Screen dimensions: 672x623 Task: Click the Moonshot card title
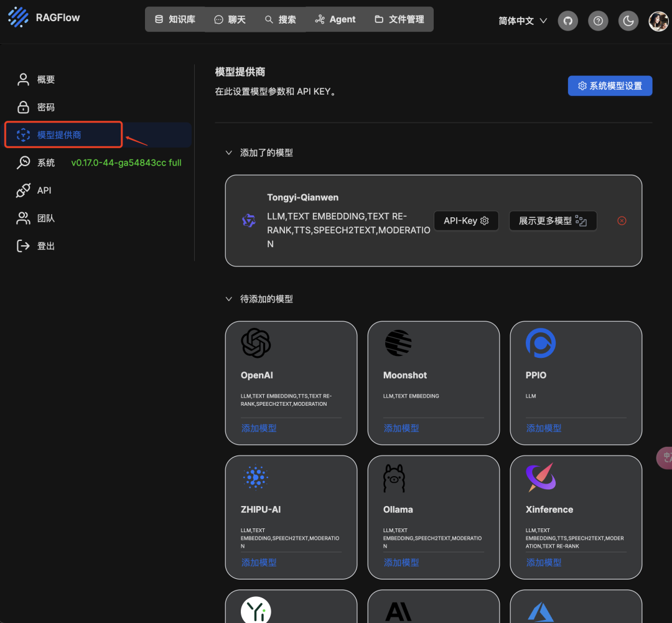(405, 375)
